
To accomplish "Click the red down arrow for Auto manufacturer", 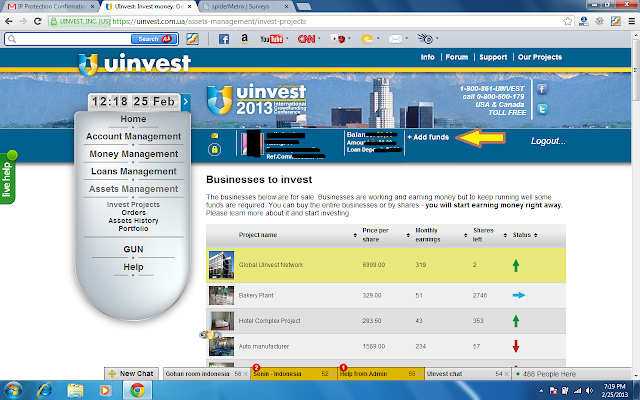I will pyautogui.click(x=516, y=346).
